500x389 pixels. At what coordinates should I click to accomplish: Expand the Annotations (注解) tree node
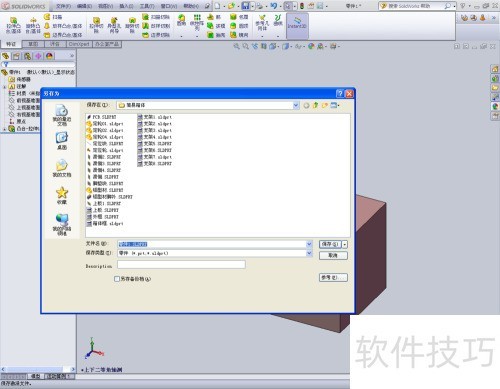[4, 87]
